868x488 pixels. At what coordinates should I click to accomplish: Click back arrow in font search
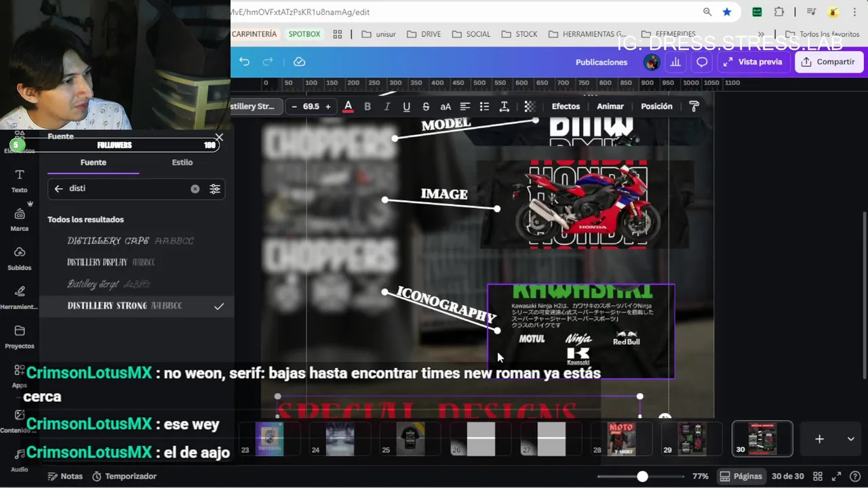pos(58,188)
